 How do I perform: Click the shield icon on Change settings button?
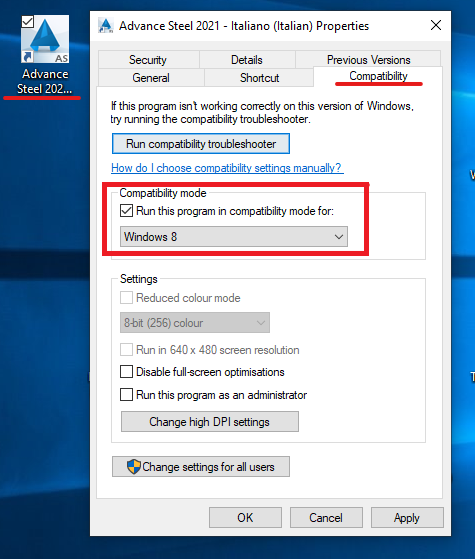(x=134, y=466)
